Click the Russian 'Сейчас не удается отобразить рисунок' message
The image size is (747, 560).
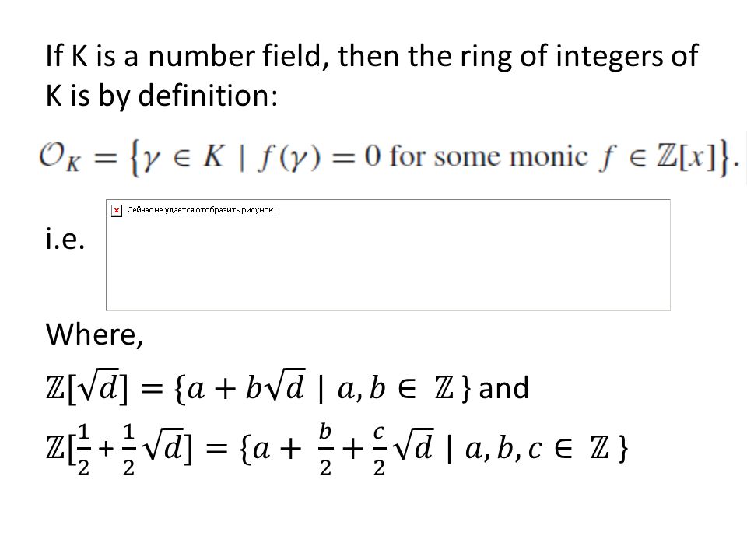(202, 210)
